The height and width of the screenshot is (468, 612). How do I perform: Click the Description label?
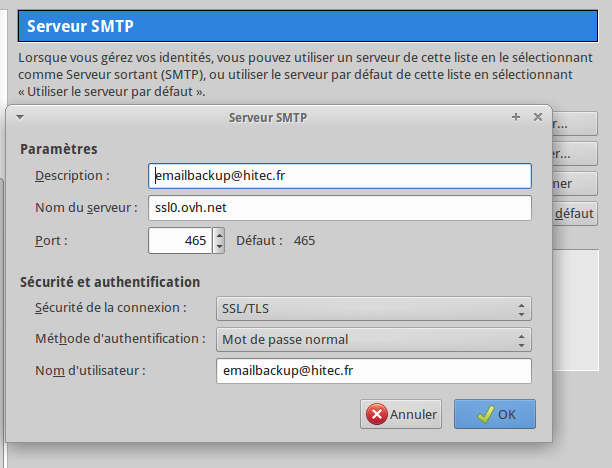(71, 176)
